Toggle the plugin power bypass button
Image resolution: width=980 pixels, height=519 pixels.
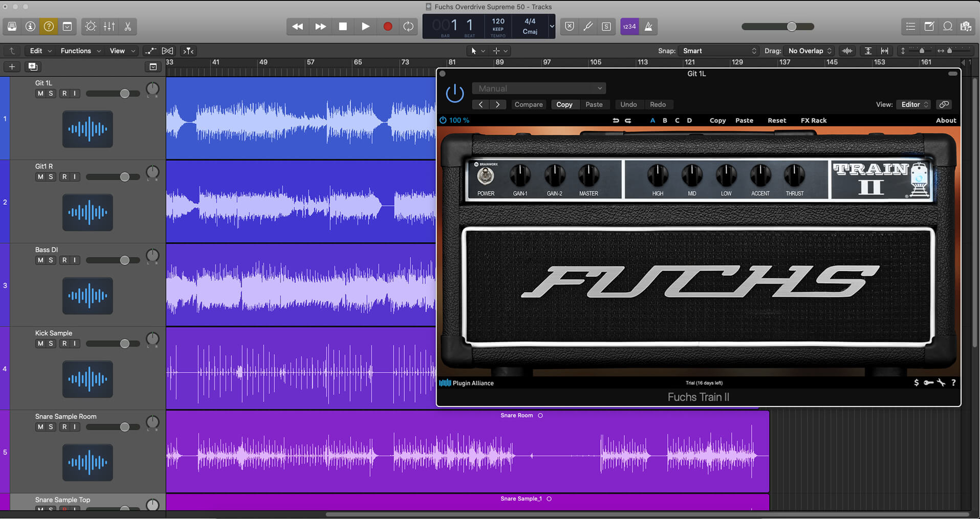click(x=454, y=94)
